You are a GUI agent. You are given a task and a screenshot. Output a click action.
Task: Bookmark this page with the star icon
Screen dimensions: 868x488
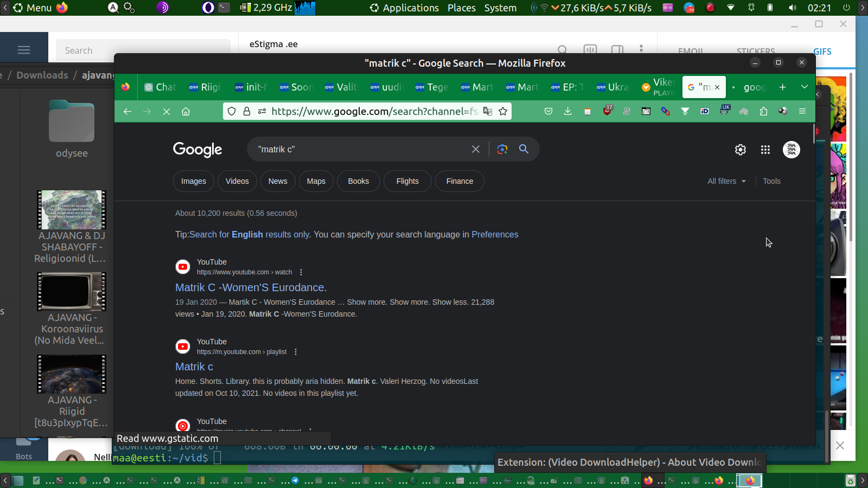click(x=503, y=111)
